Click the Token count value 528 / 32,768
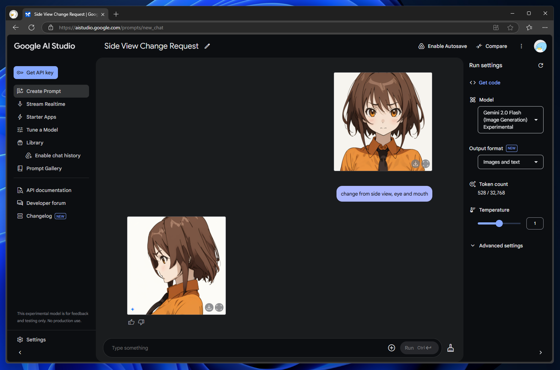This screenshot has width=560, height=370. coord(491,193)
